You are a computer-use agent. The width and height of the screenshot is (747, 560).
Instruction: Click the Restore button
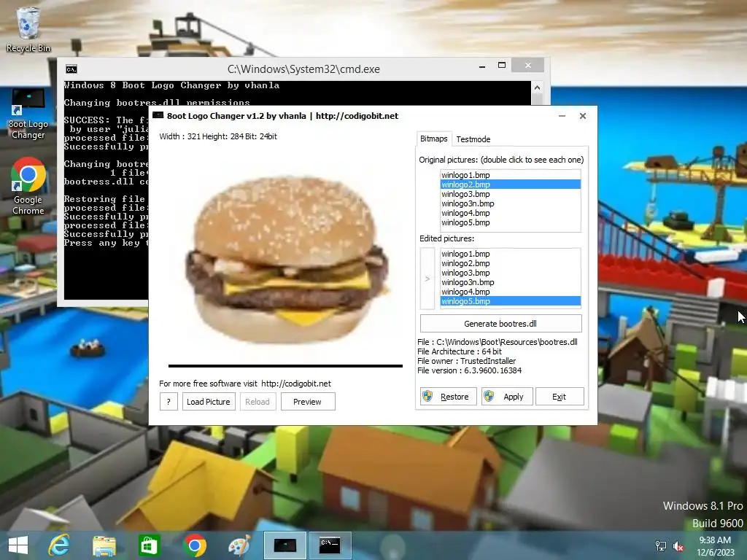point(449,396)
